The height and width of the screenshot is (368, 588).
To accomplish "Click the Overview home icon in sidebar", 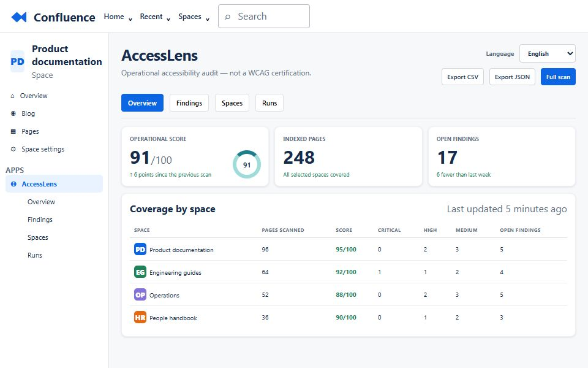I will point(12,96).
